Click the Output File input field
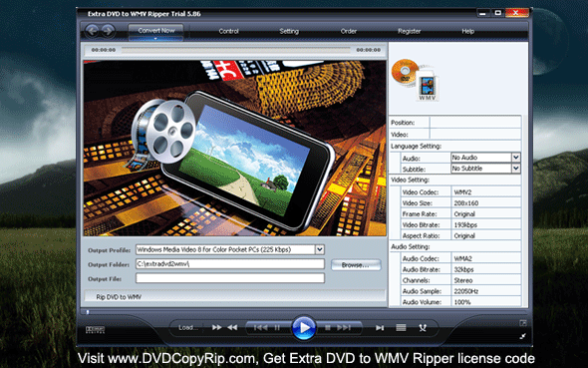Image resolution: width=588 pixels, height=368 pixels. pyautogui.click(x=230, y=278)
